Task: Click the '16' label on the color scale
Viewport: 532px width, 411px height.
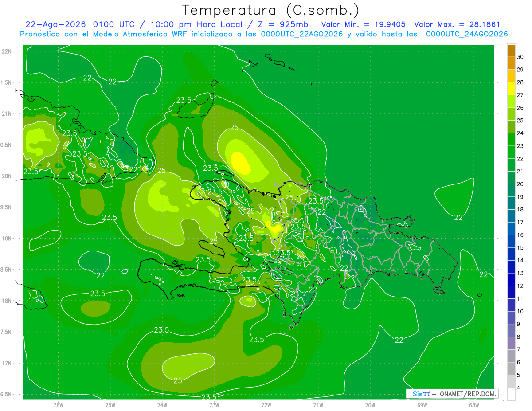Action: (520, 235)
